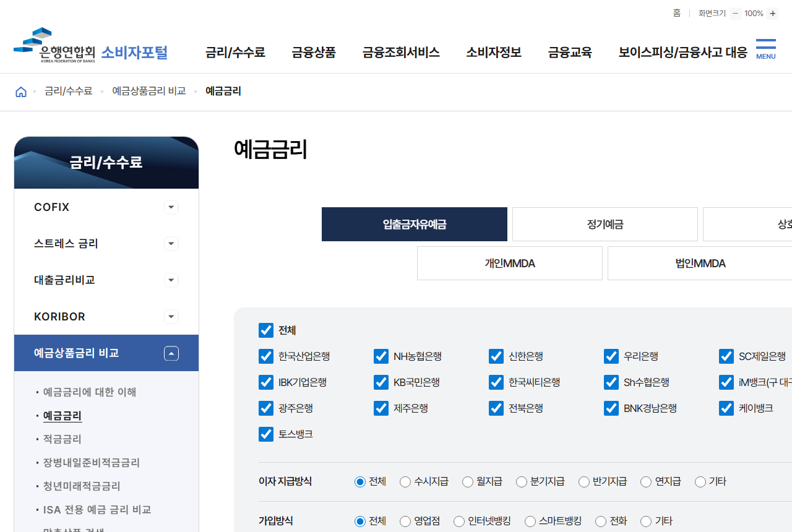This screenshot has width=792, height=532.
Task: Expand the KORIBOR section arrow
Action: (x=171, y=317)
